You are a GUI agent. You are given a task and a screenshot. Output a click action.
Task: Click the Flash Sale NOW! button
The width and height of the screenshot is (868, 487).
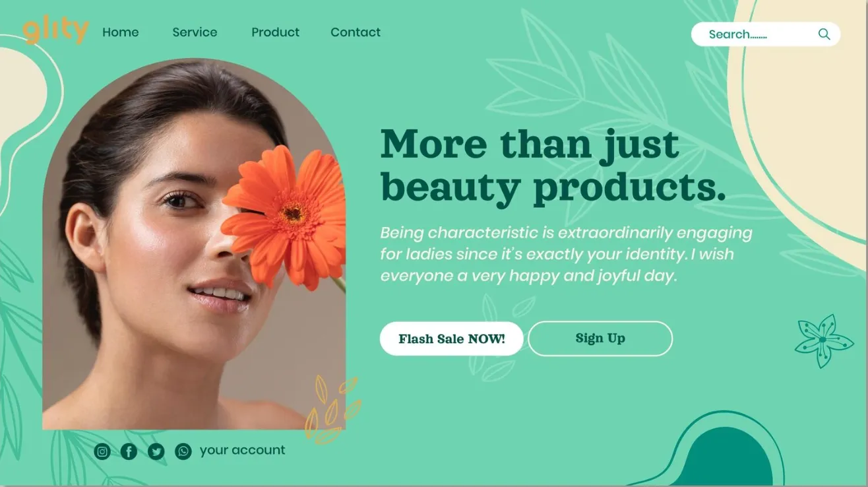click(452, 339)
